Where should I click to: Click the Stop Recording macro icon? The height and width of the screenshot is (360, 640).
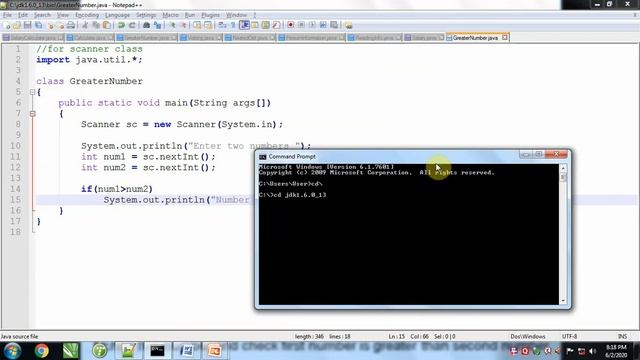(301, 25)
